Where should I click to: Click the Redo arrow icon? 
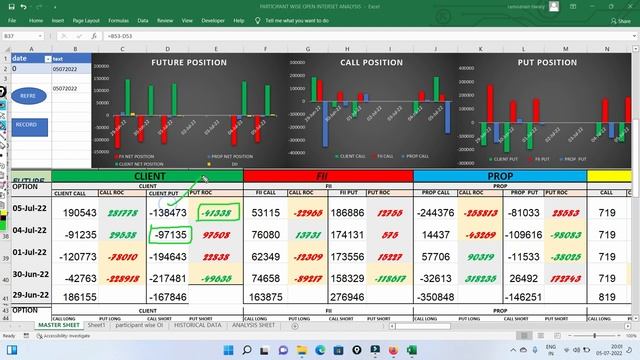tap(39, 7)
